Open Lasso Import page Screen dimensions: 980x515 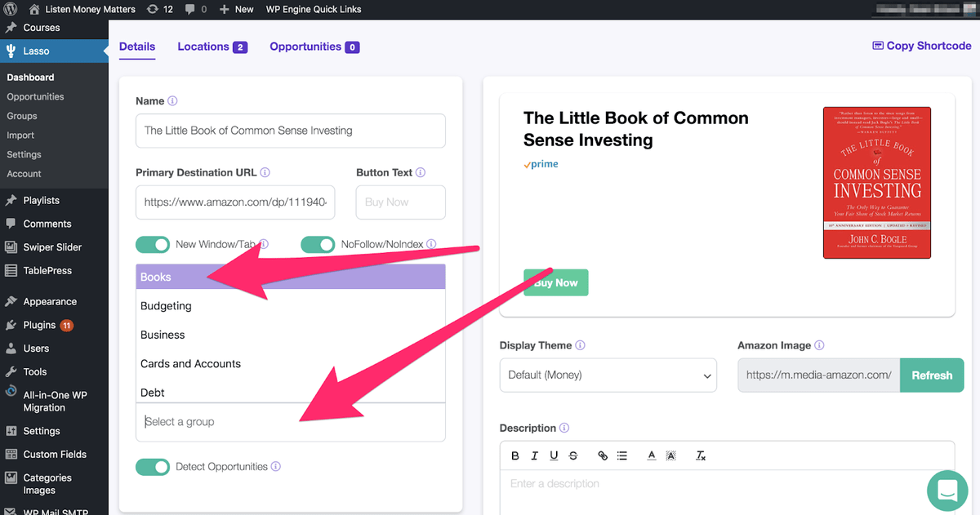[20, 135]
